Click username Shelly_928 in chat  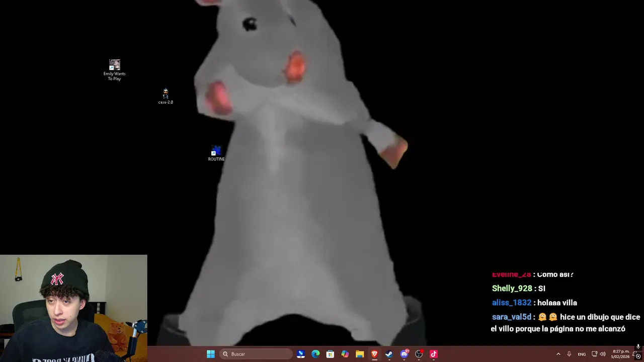point(512,289)
